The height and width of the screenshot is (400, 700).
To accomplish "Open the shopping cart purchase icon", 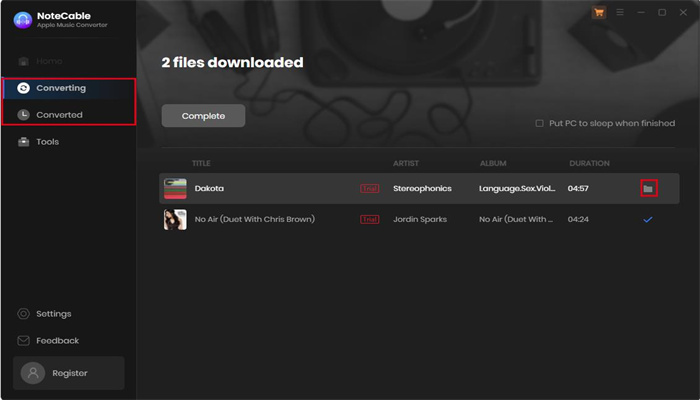I will [599, 12].
